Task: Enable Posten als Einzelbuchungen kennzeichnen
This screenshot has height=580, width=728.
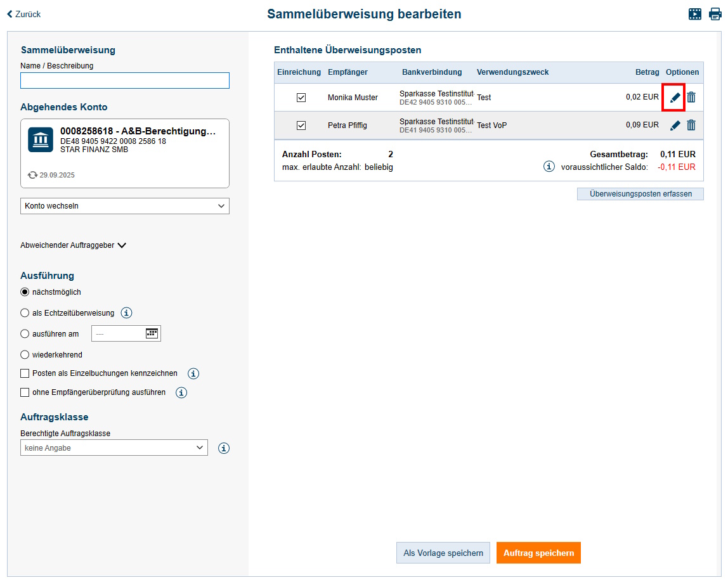Action: [25, 373]
